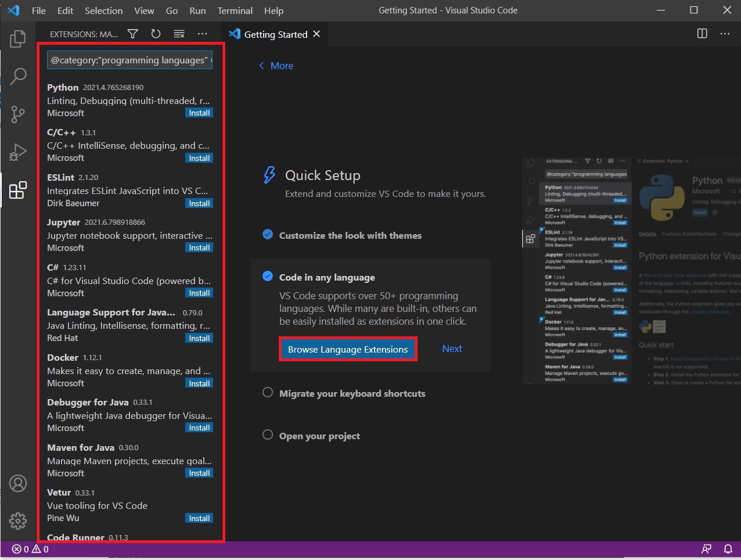Open the Go menu
This screenshot has height=560, width=741.
pyautogui.click(x=172, y=10)
